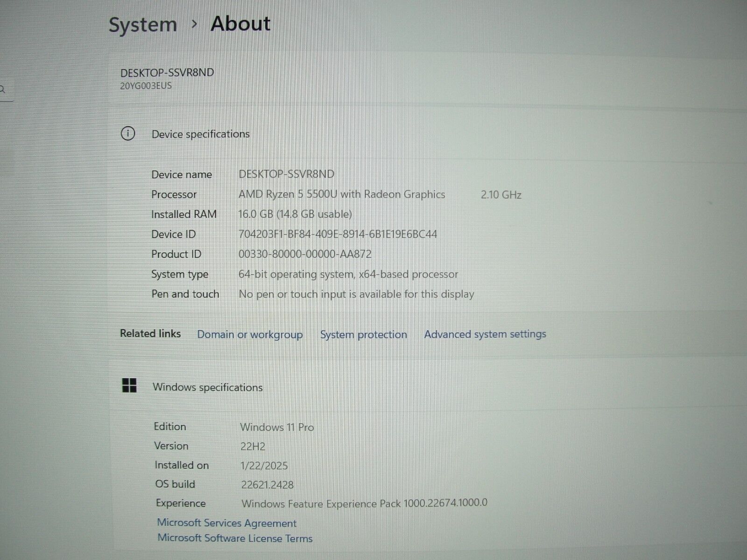747x560 pixels.
Task: Click the Product ID label
Action: 176,254
